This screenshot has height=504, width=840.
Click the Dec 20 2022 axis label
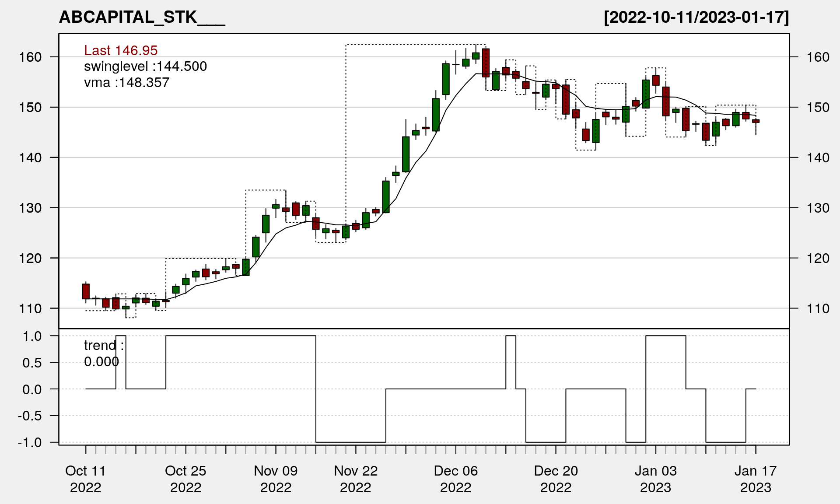point(556,479)
